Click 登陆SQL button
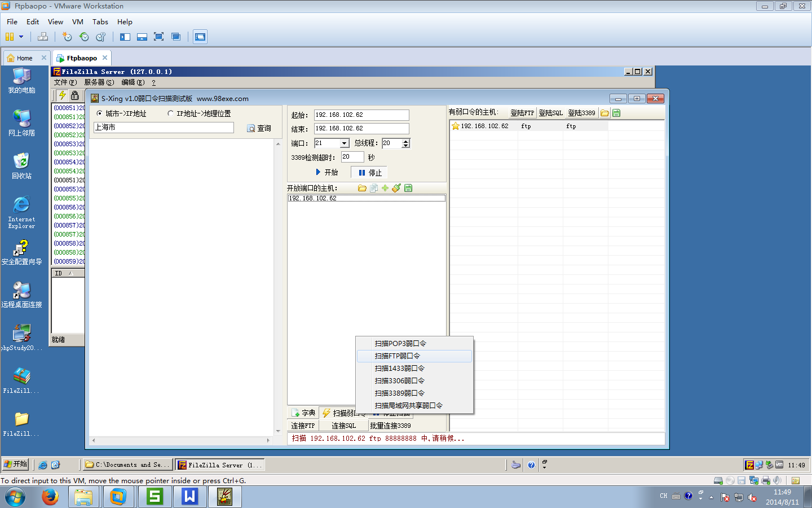 click(550, 113)
